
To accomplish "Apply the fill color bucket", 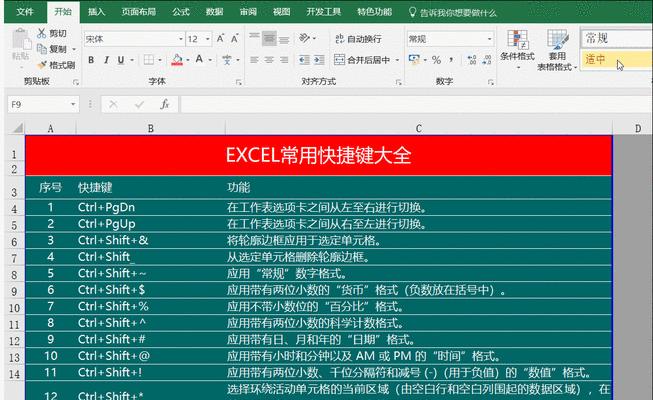I will 177,60.
